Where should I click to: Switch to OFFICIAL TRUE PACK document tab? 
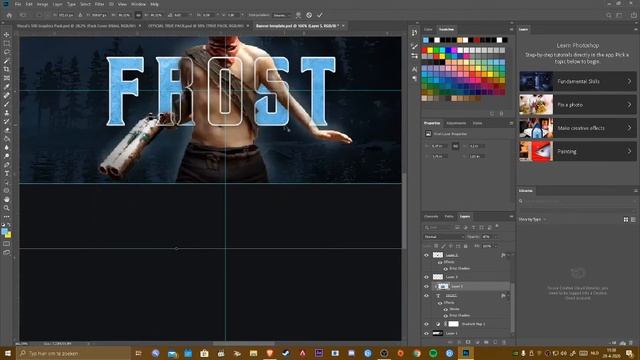(x=196, y=26)
